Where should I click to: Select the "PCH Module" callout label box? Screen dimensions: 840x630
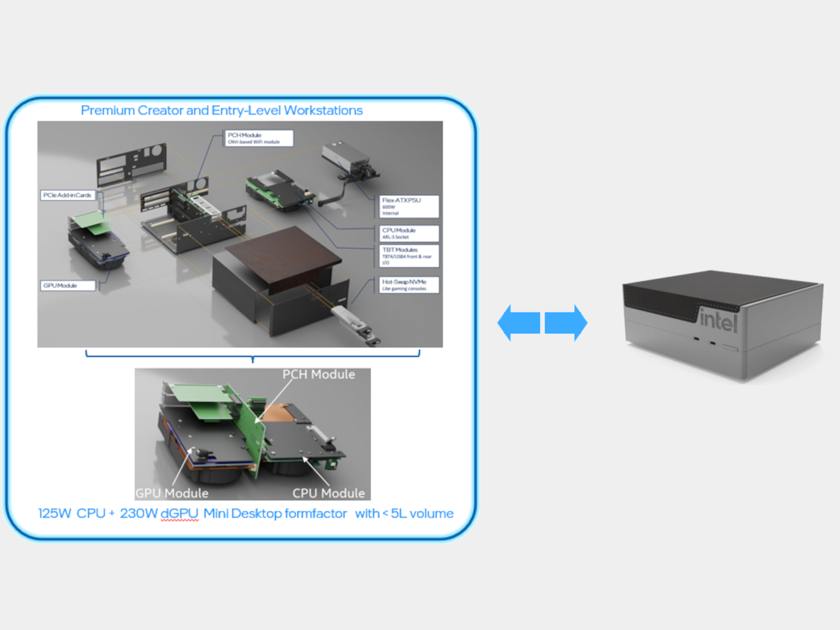pos(258,138)
